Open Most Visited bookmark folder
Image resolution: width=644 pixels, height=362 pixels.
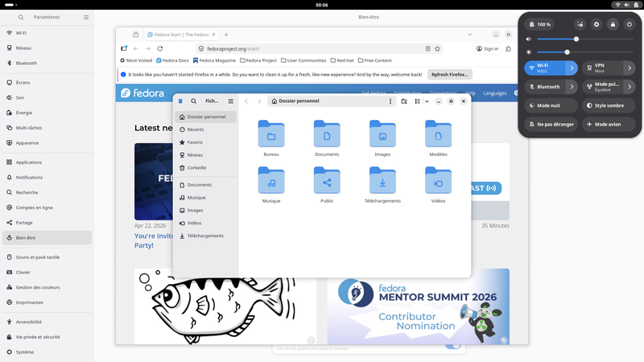(x=136, y=60)
